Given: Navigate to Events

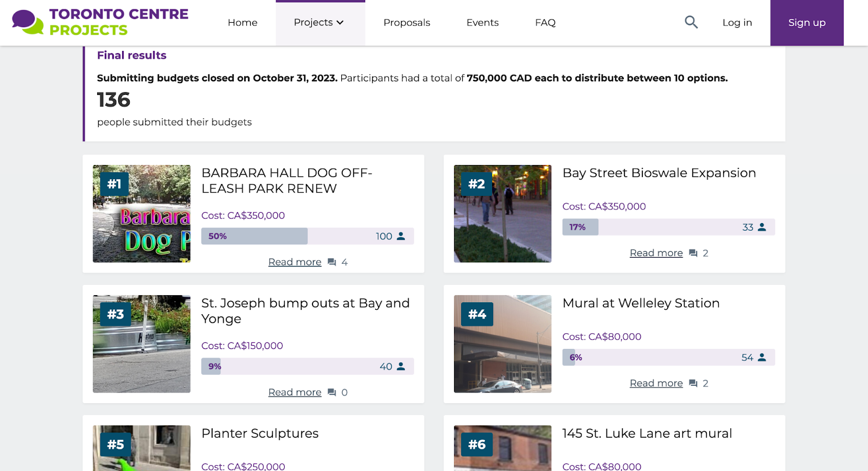Looking at the screenshot, I should tap(482, 23).
